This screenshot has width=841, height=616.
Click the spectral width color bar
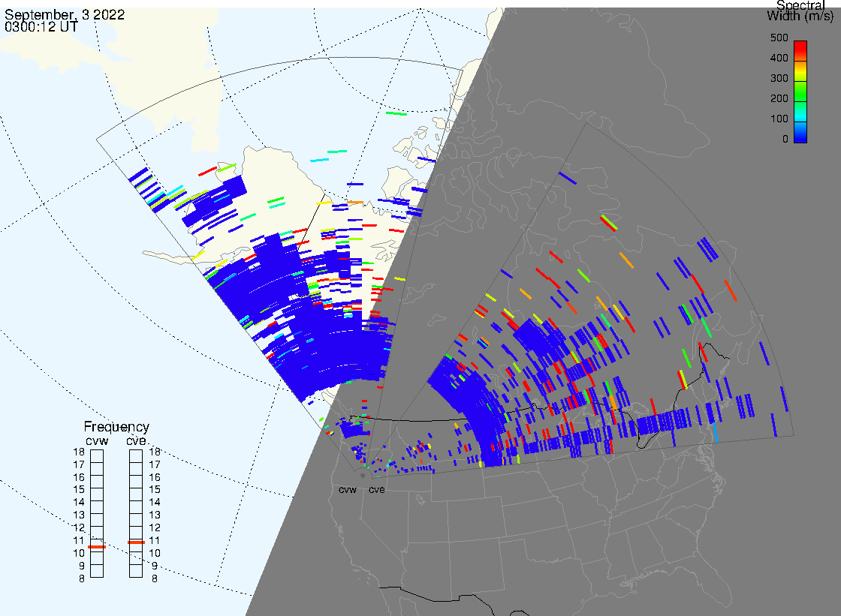800,92
